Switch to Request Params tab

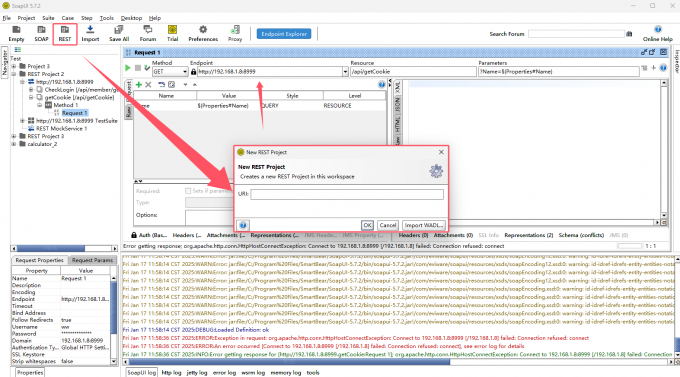tap(92, 260)
